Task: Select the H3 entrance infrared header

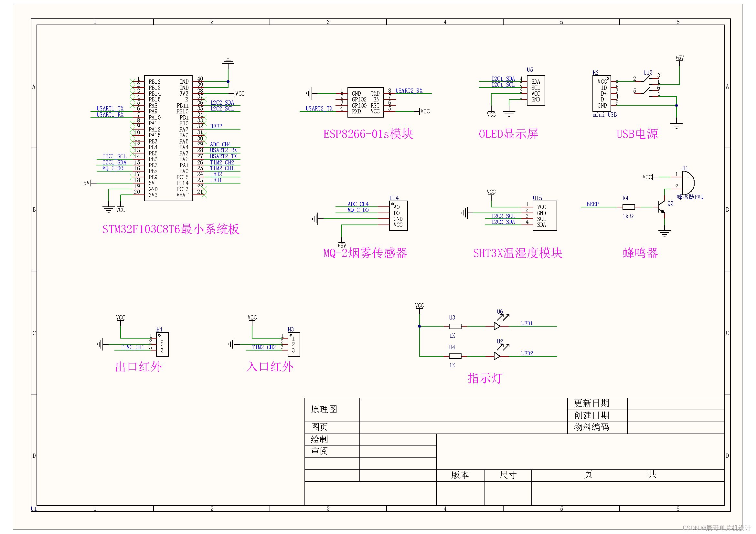Action: (x=294, y=344)
